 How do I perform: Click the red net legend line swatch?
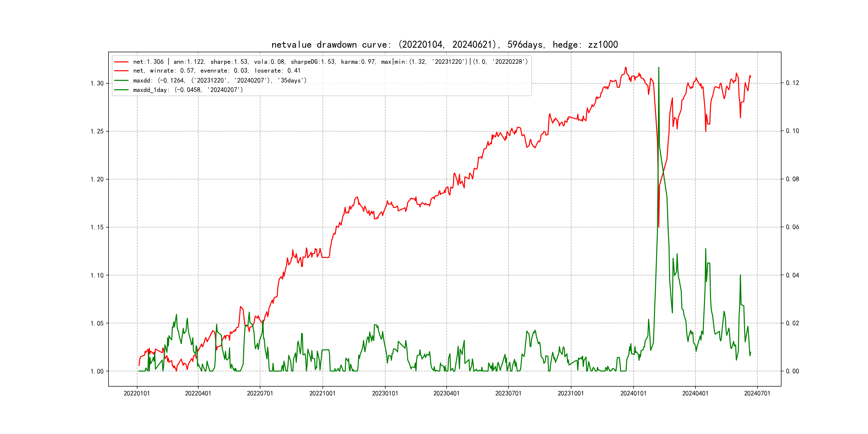pos(121,62)
